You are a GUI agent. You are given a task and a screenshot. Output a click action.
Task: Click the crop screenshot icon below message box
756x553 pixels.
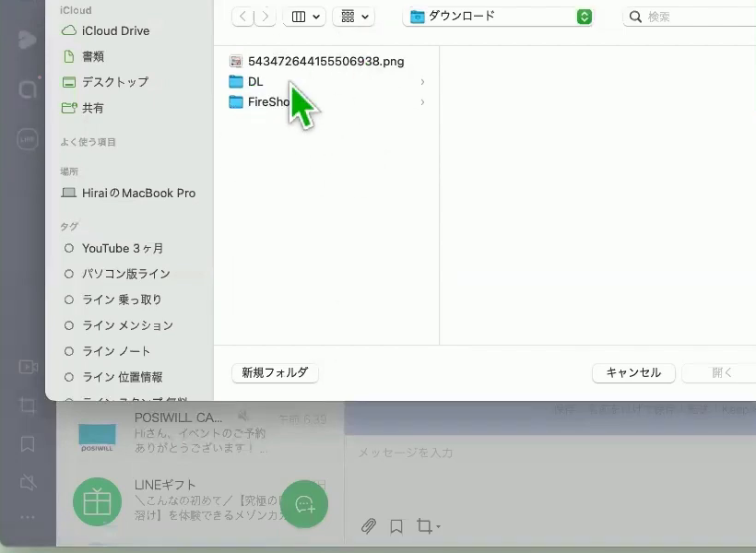[425, 526]
